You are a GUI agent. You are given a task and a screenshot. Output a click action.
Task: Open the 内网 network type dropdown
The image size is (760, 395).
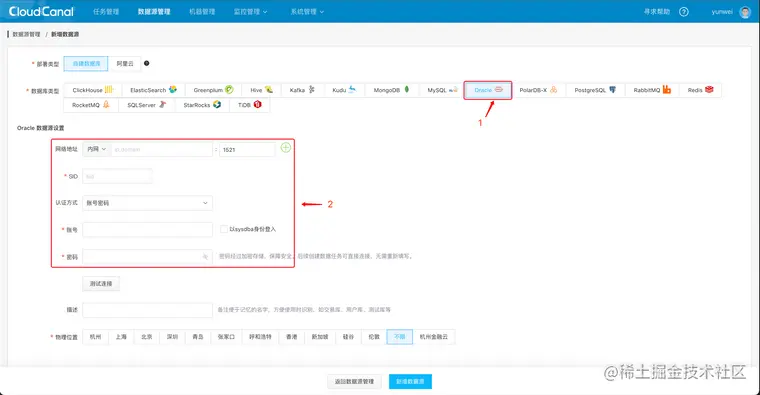pos(96,149)
